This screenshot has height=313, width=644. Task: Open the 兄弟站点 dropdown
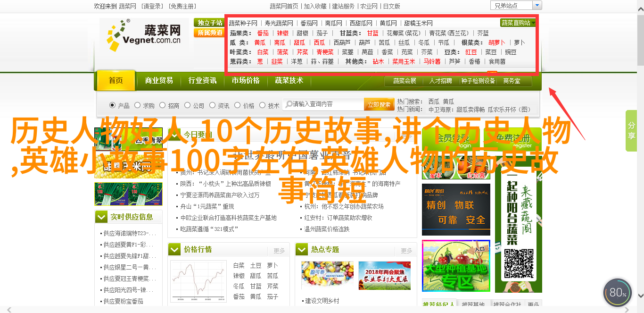click(x=516, y=6)
